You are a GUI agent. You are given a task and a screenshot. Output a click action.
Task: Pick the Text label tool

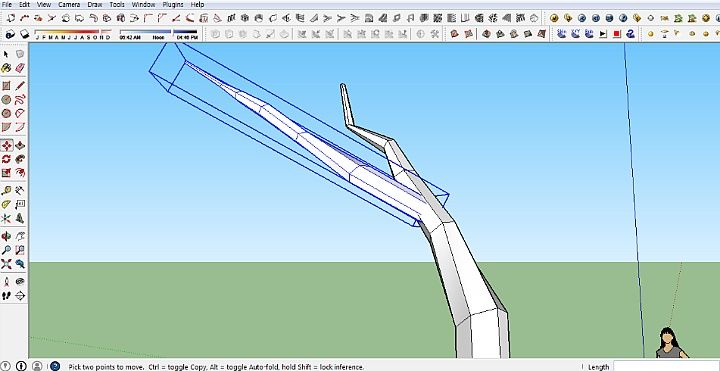(20, 204)
